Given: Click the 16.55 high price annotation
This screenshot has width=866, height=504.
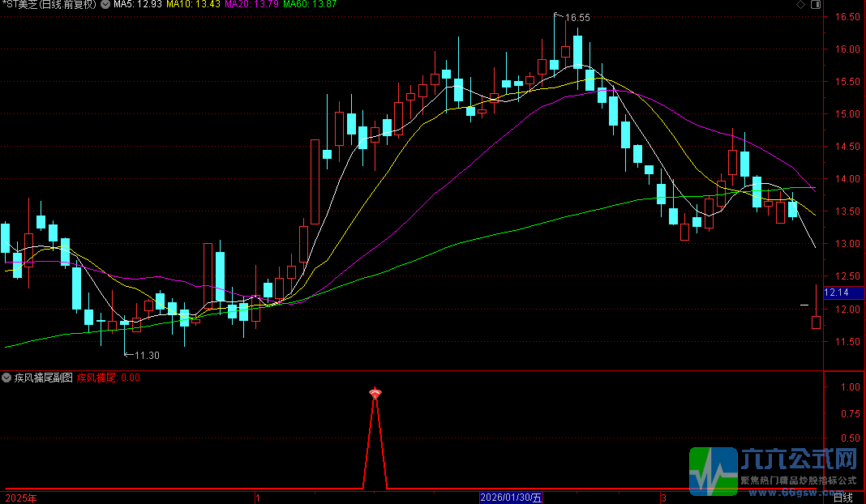Looking at the screenshot, I should 577,18.
